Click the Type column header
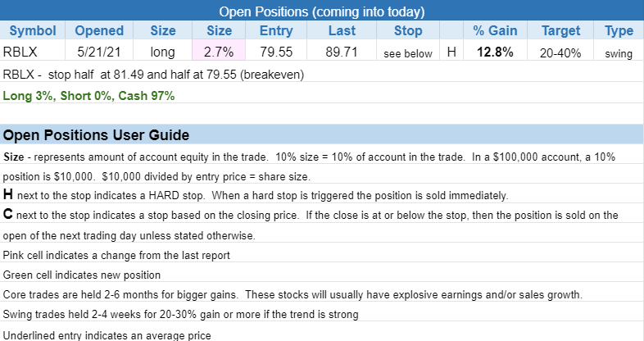 (619, 31)
